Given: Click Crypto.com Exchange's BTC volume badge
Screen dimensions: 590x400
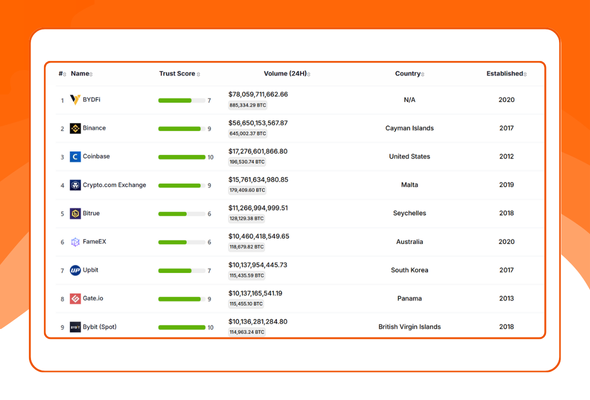Looking at the screenshot, I should (x=247, y=190).
